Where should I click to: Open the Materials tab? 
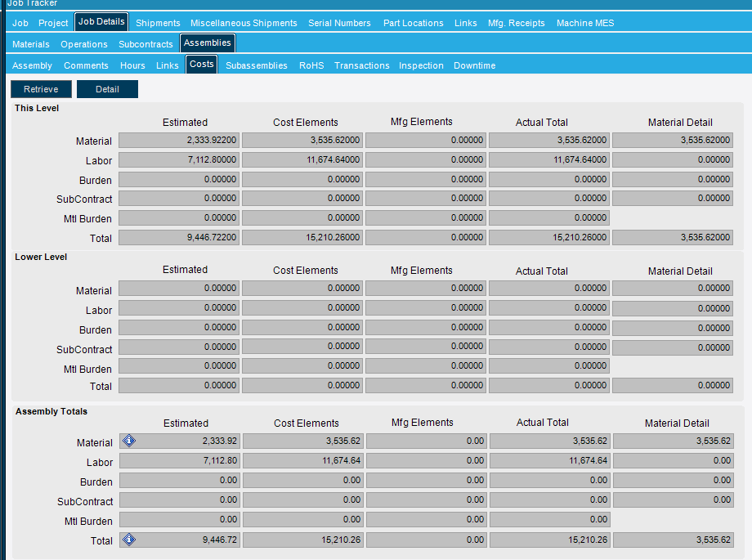click(x=31, y=44)
